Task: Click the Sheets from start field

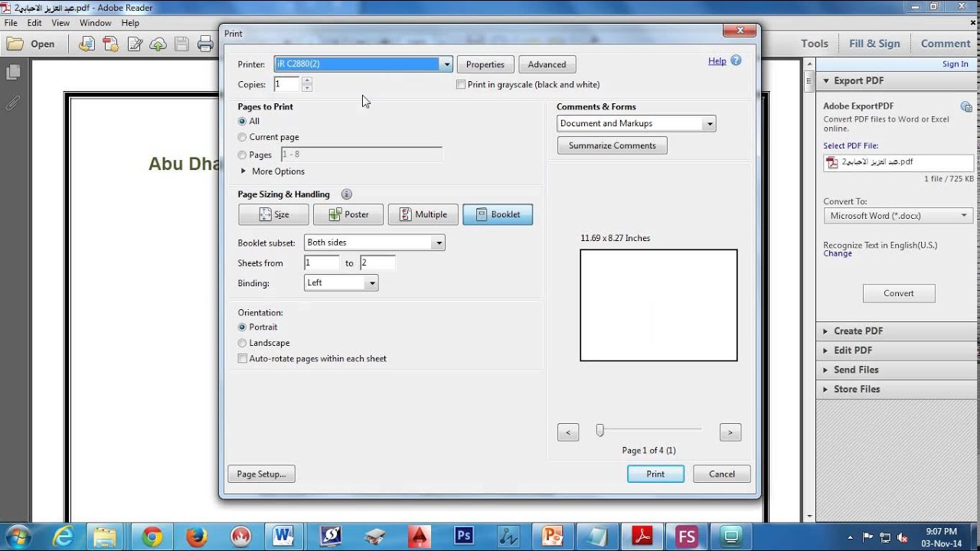Action: pos(322,262)
